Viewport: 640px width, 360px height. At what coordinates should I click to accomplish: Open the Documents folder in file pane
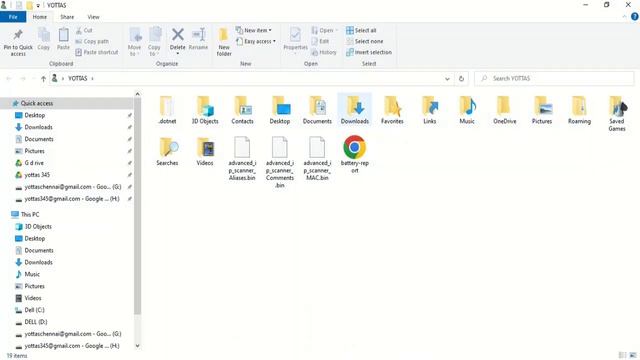(317, 110)
